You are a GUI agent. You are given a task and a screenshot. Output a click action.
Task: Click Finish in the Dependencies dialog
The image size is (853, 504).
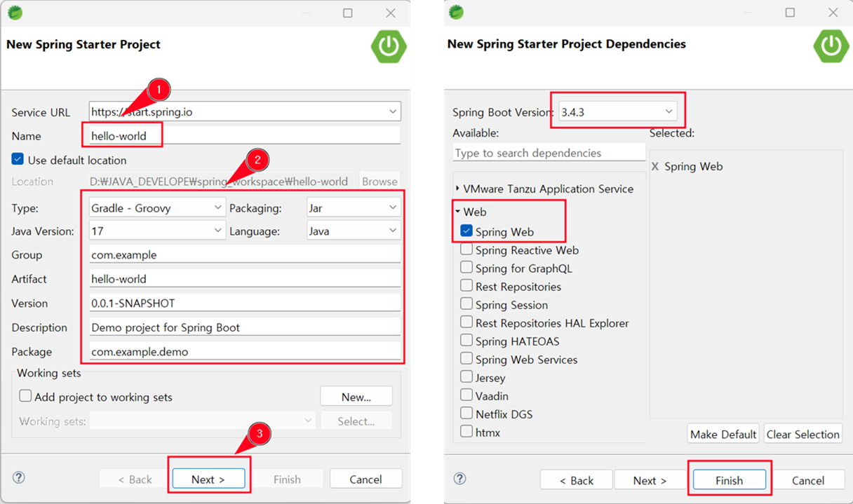(729, 480)
